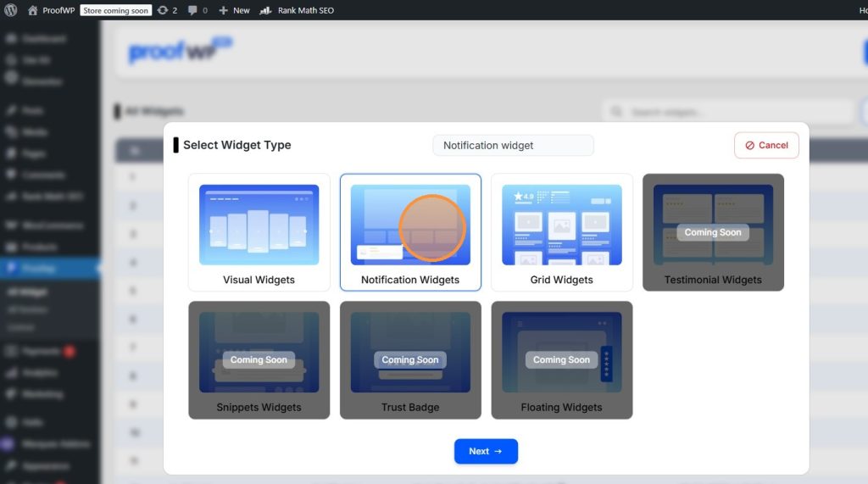868x484 pixels.
Task: Click the Coming Soon label on Snippets Widgets
Action: click(x=259, y=360)
